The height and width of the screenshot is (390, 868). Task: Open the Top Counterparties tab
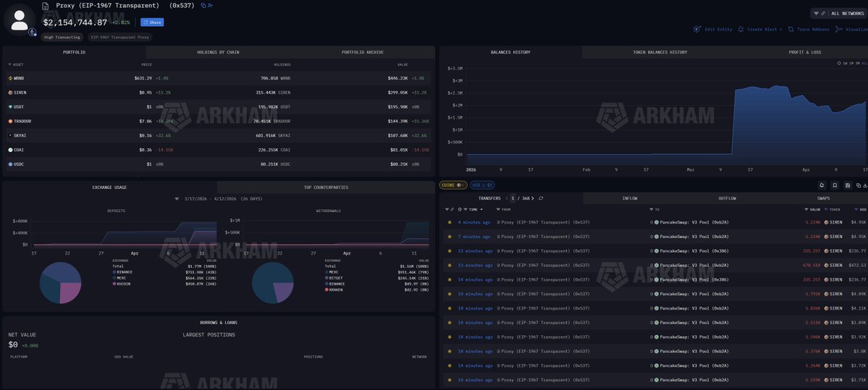[x=326, y=187]
